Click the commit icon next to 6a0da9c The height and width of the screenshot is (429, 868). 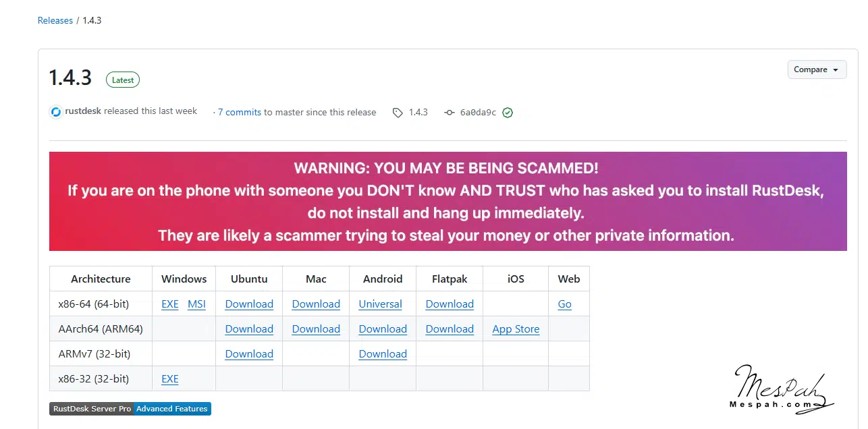[x=449, y=113]
